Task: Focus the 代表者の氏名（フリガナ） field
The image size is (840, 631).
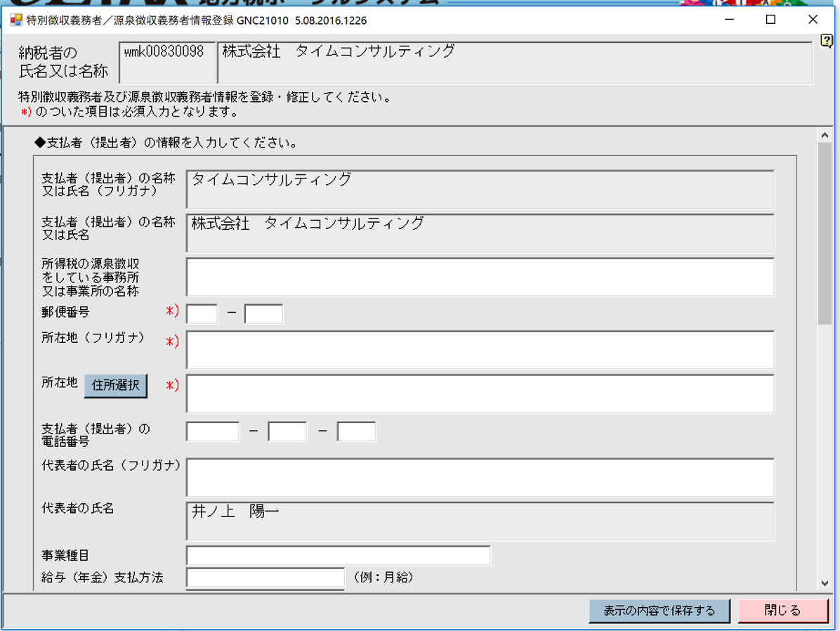Action: click(480, 477)
